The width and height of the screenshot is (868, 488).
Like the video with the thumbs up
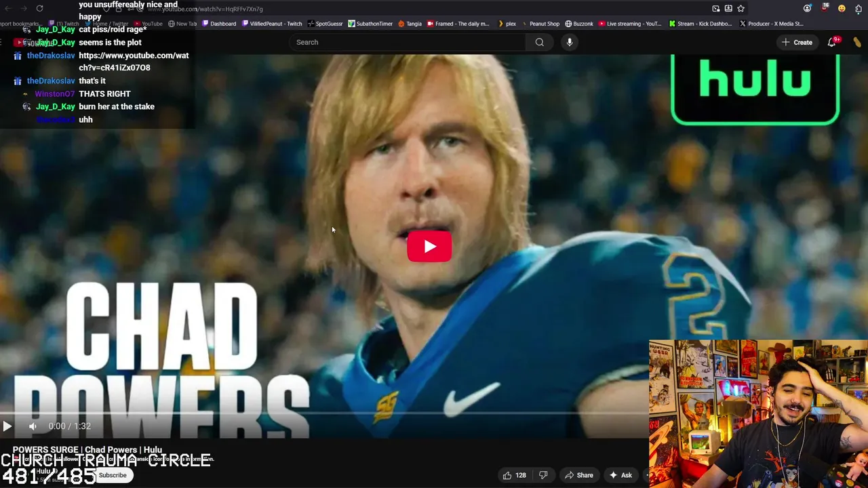pyautogui.click(x=514, y=475)
